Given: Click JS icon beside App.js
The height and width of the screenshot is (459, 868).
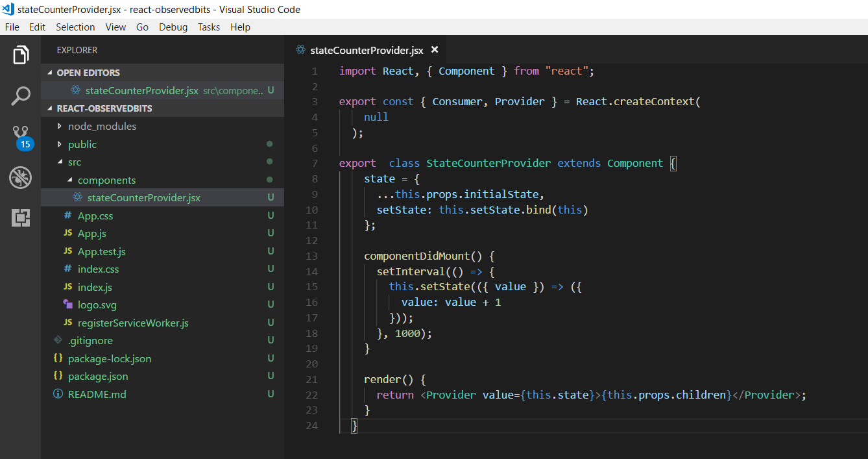Looking at the screenshot, I should point(67,233).
